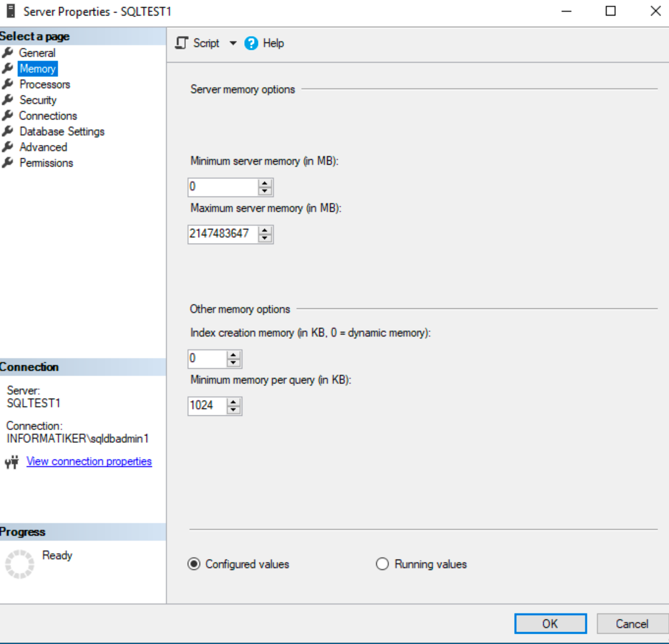
Task: Click the Index creation memory input field
Action: 208,359
